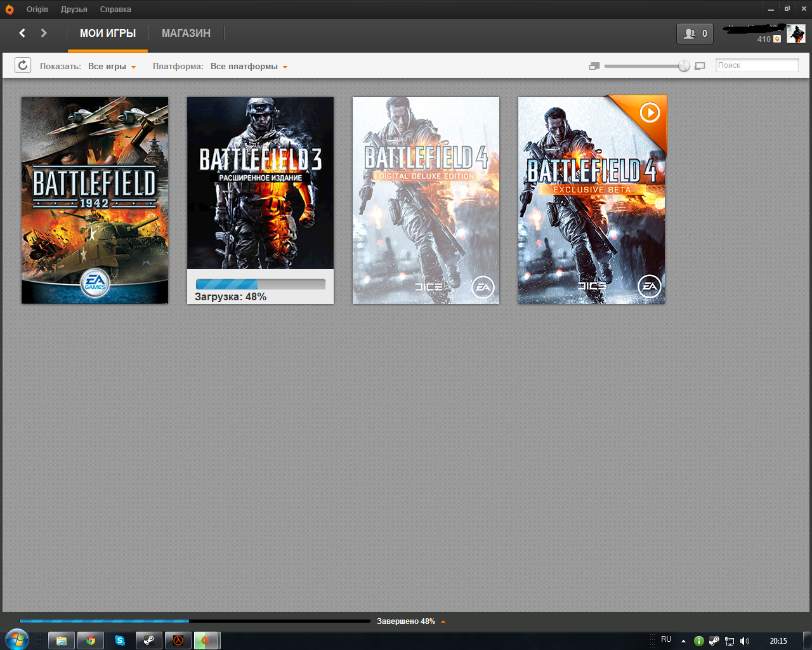The height and width of the screenshot is (650, 812).
Task: Click the Завершено 48% label
Action: [x=406, y=621]
